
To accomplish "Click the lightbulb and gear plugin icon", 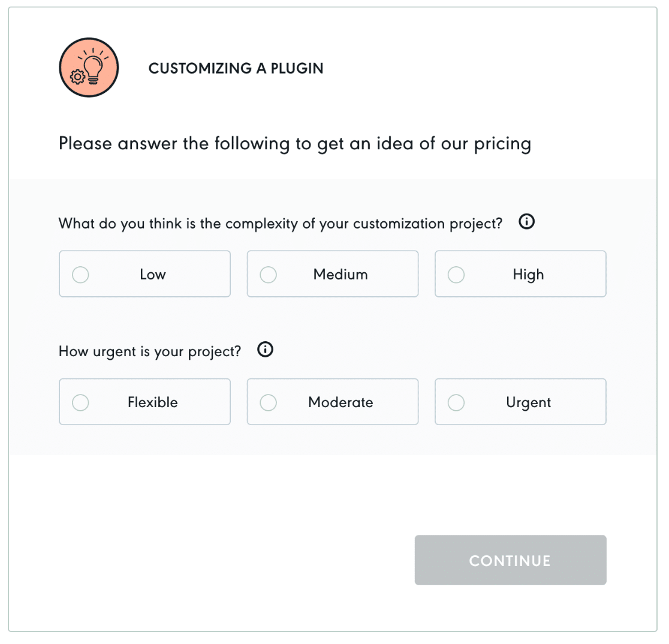I will click(x=89, y=67).
